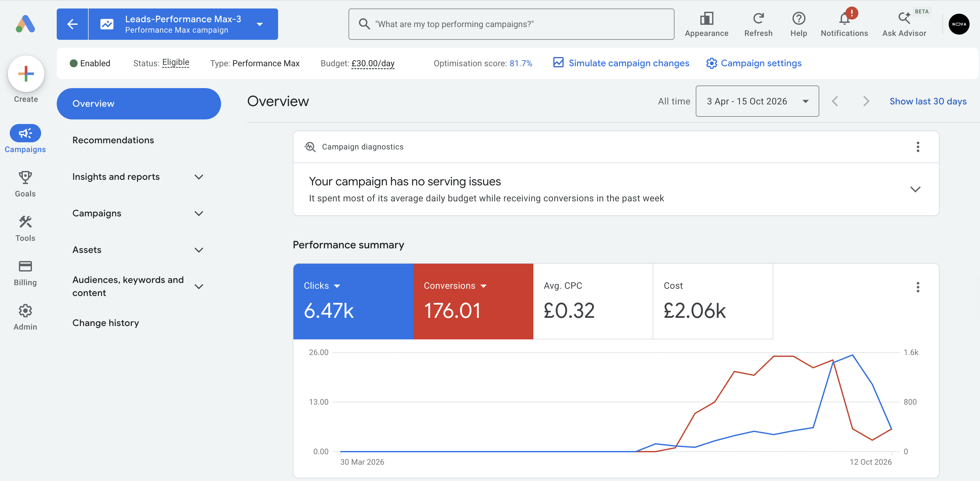
Task: Open Change history page
Action: coord(105,323)
